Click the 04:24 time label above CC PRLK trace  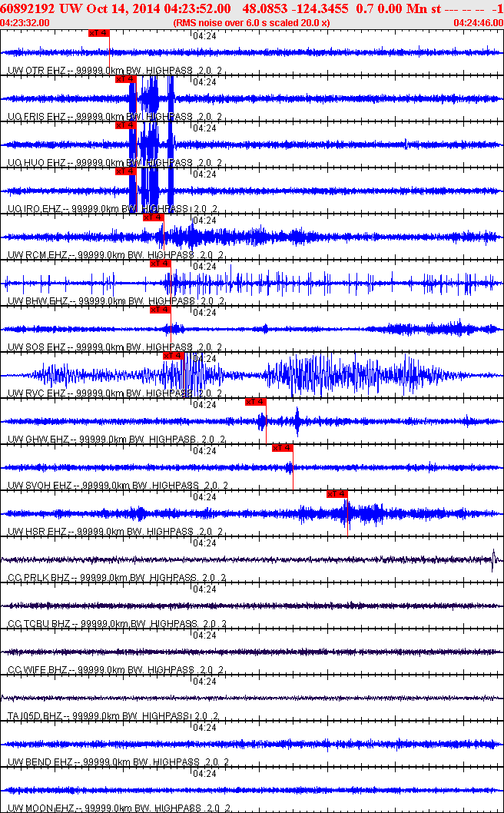[204, 543]
